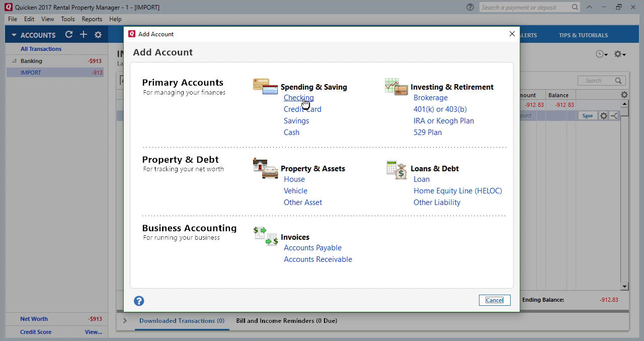Choose Accounts Receivable
The height and width of the screenshot is (341, 644).
318,259
